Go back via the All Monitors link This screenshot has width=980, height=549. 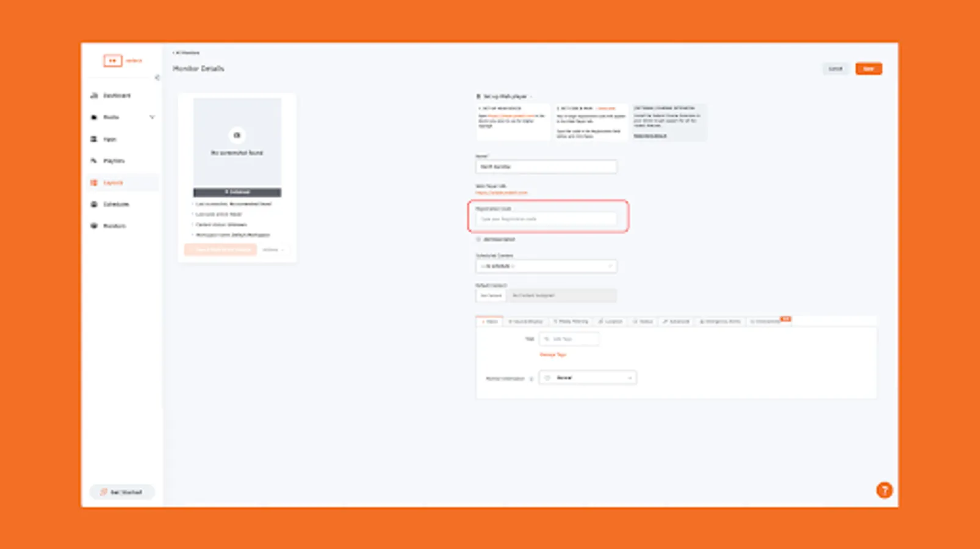pyautogui.click(x=186, y=53)
